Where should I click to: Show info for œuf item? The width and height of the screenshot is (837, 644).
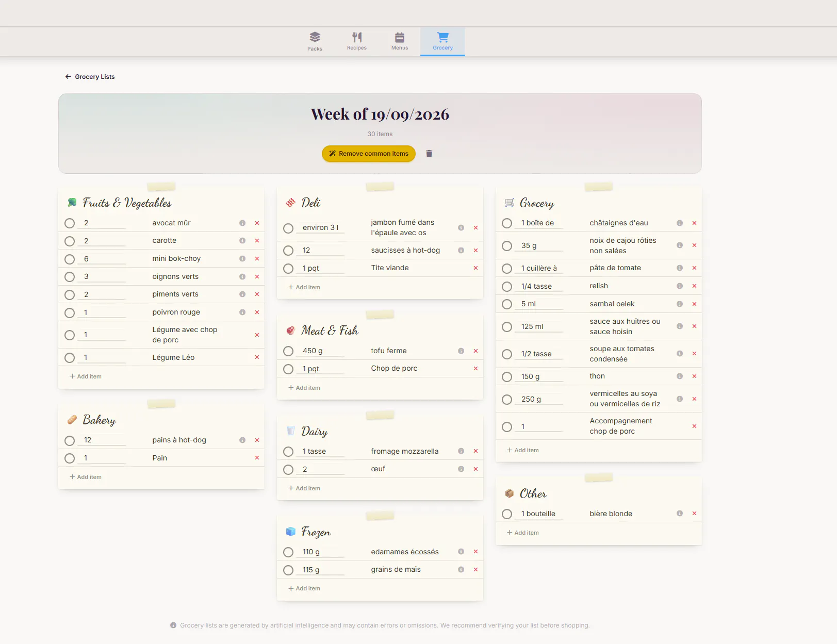[x=461, y=469]
